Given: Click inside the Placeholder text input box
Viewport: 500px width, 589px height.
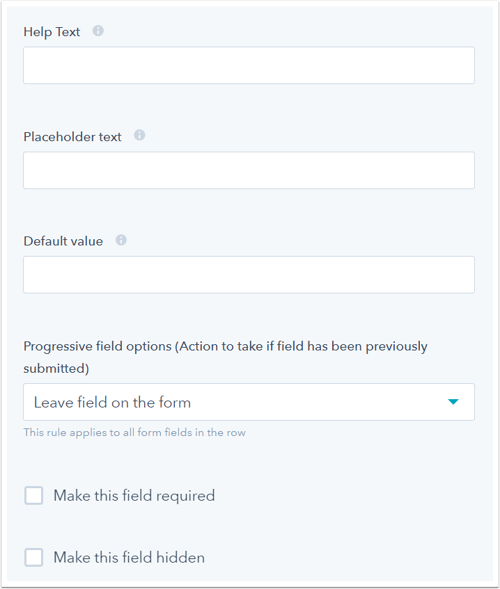Looking at the screenshot, I should click(x=249, y=170).
